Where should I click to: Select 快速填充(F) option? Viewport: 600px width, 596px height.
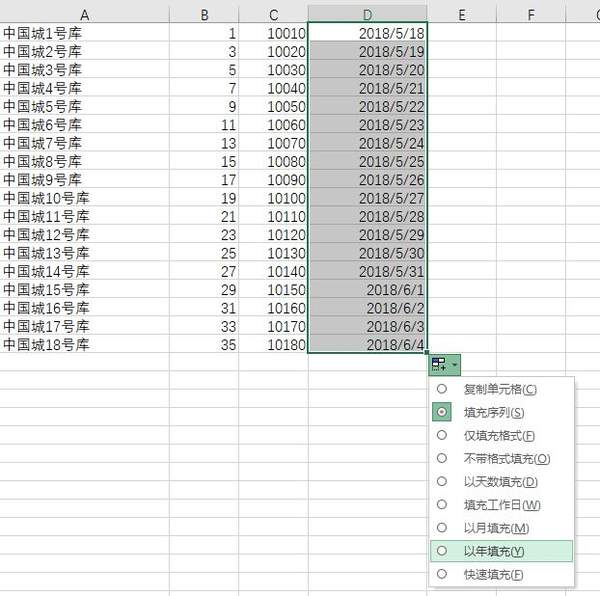[501, 574]
